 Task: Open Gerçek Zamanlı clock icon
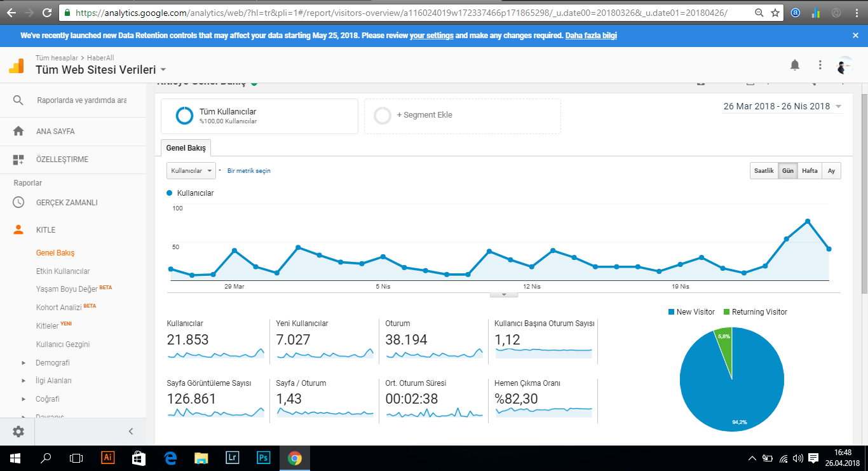click(18, 202)
